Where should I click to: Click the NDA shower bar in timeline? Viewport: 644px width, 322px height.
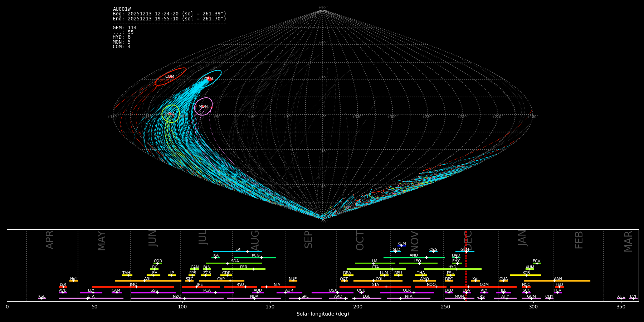click(x=254, y=298)
